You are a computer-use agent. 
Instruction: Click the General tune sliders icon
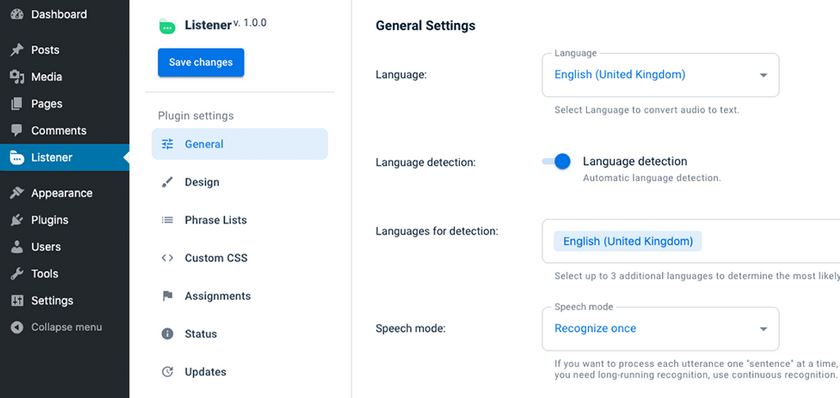click(x=168, y=144)
